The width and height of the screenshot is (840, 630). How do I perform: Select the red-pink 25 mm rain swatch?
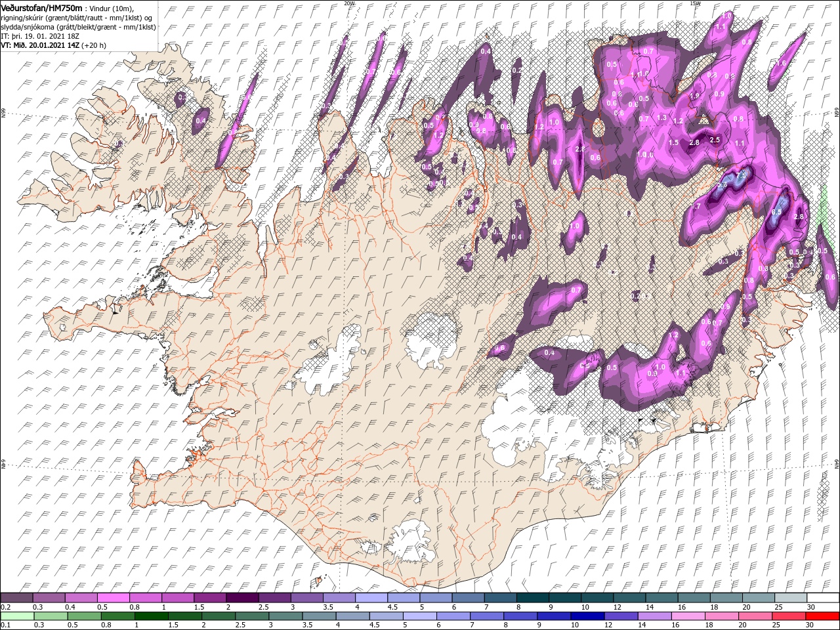point(789,616)
